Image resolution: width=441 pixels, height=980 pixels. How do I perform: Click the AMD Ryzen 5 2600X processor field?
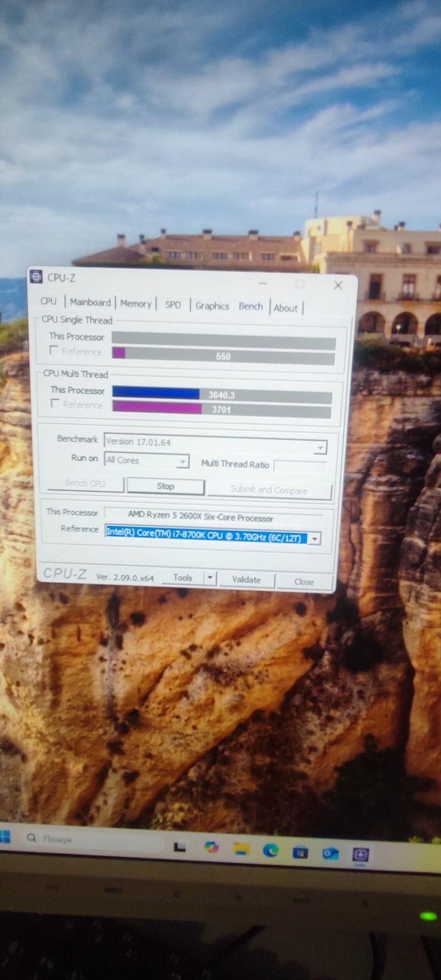click(213, 516)
